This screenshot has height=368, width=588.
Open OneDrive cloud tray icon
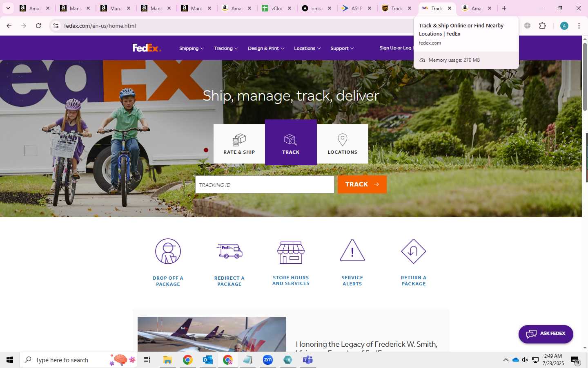[515, 360]
